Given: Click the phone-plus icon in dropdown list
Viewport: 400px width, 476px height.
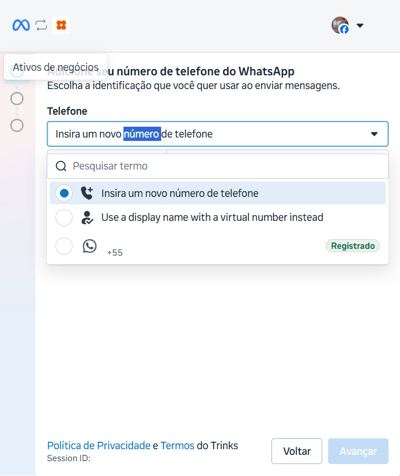Looking at the screenshot, I should pos(87,193).
